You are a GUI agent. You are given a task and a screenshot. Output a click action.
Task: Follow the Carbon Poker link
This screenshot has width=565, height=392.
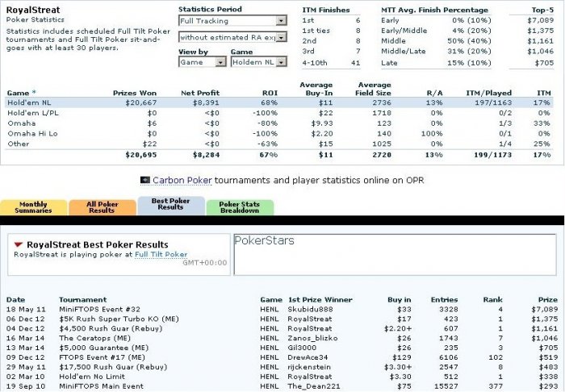(182, 180)
